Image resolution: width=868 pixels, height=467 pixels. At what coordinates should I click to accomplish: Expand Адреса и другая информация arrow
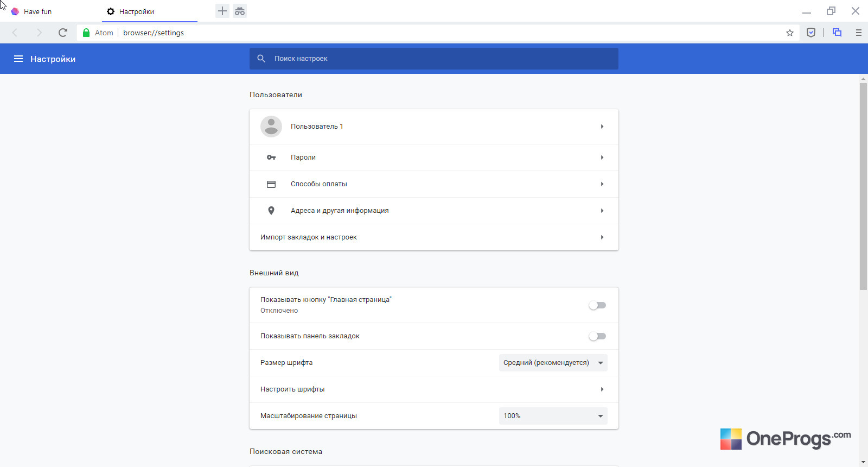click(602, 211)
